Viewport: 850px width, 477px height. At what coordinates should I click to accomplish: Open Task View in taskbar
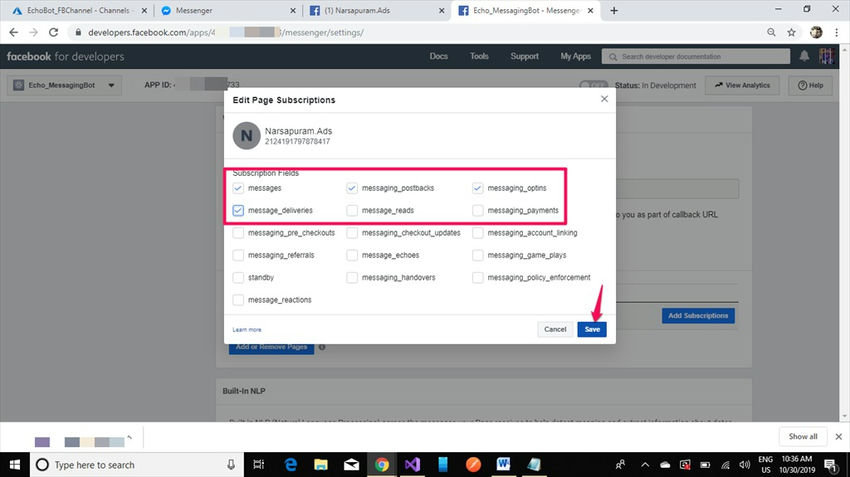pos(259,465)
